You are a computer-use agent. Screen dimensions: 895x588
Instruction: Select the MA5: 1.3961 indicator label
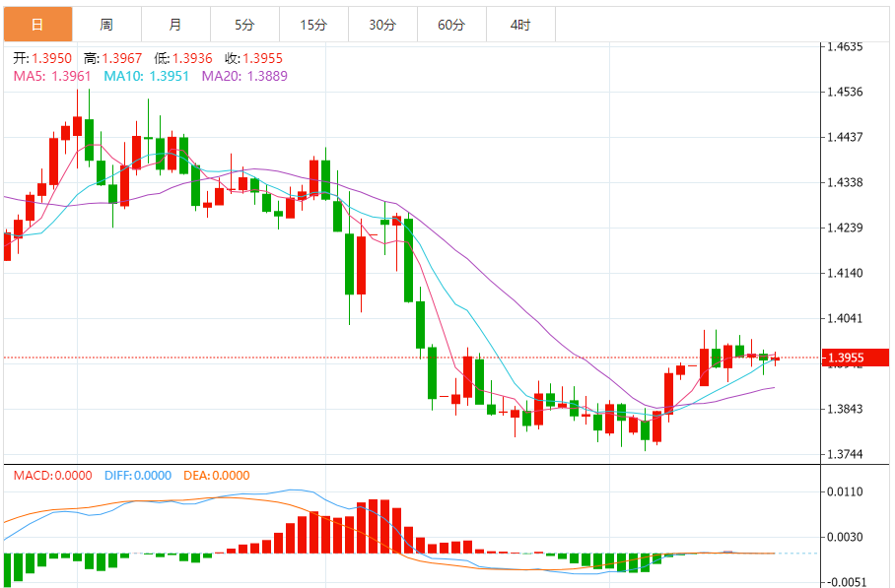52,76
